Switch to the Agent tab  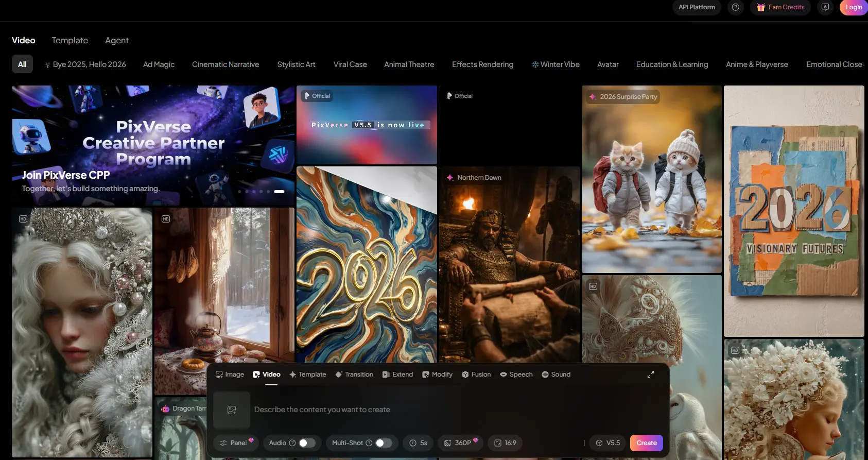(117, 40)
